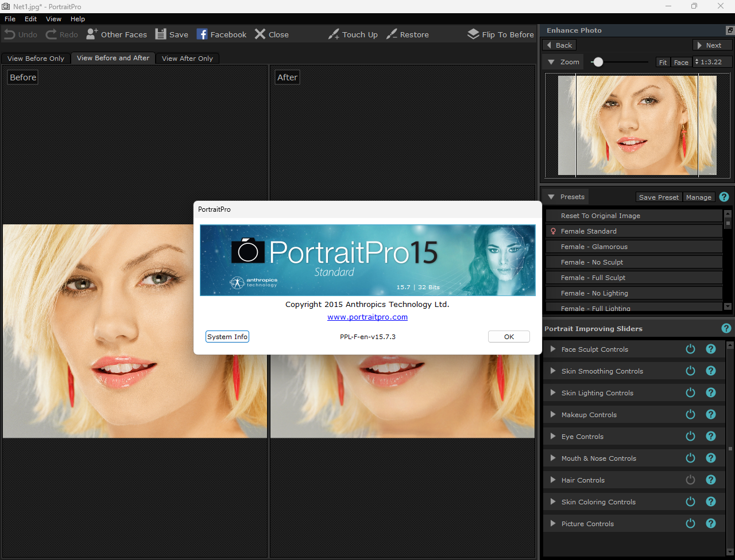Viewport: 735px width, 560px height.
Task: Open the Edit menu
Action: 31,19
